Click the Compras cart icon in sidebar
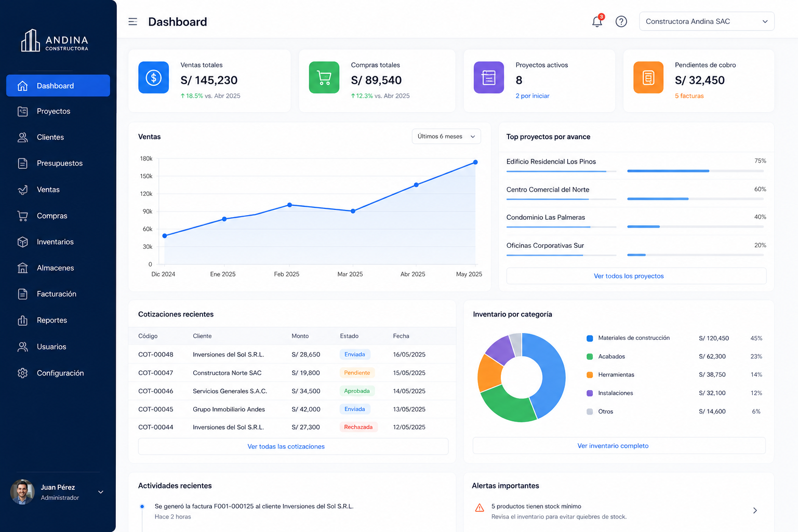The width and height of the screenshot is (798, 532). click(x=22, y=216)
